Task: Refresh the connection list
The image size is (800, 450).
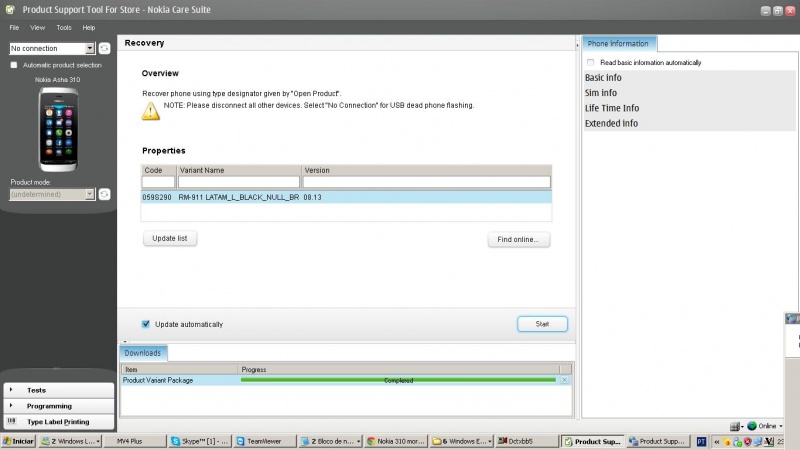Action: click(105, 48)
